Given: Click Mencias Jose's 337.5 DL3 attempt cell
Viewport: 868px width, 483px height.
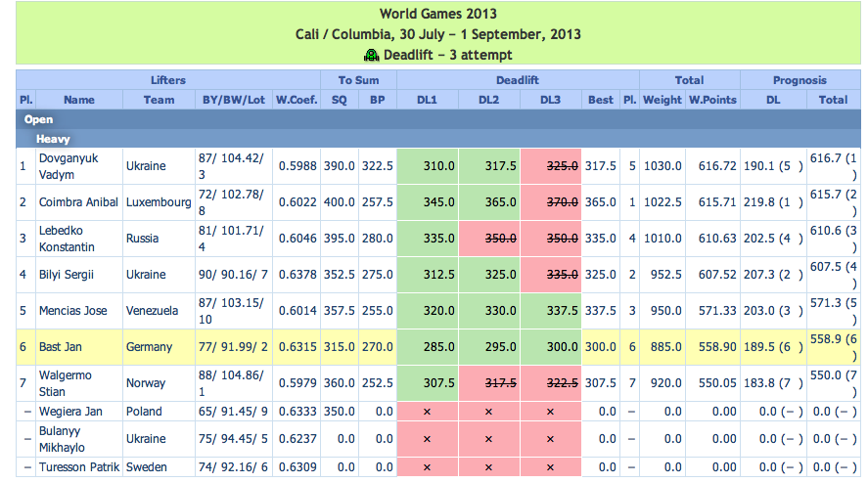Looking at the screenshot, I should pyautogui.click(x=551, y=311).
